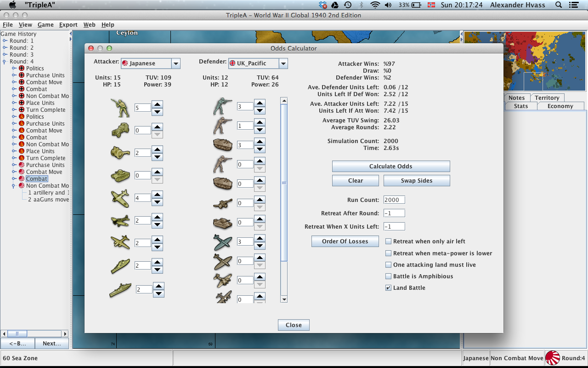Open Order Of Losses
This screenshot has width=588, height=368.
point(345,241)
